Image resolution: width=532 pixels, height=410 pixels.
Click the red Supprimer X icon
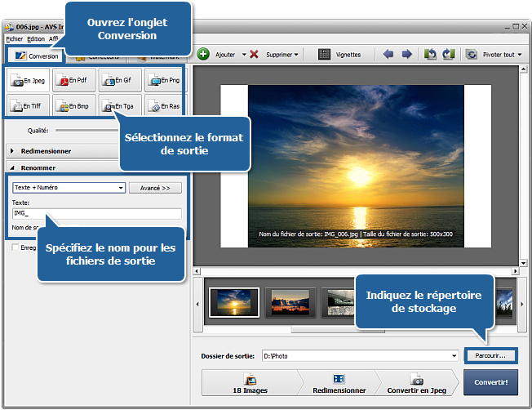coord(254,55)
